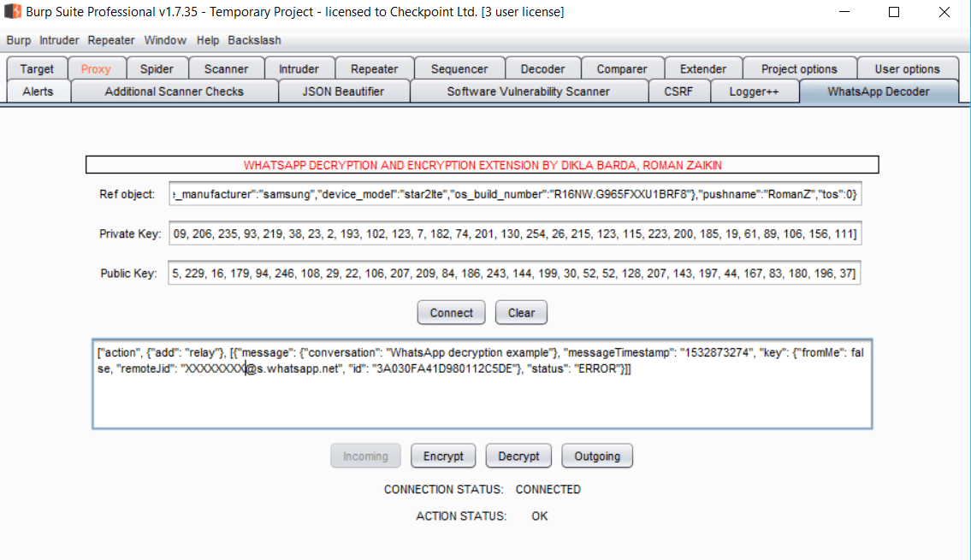The width and height of the screenshot is (971, 560).
Task: Click the red extension title banner text
Action: click(483, 165)
